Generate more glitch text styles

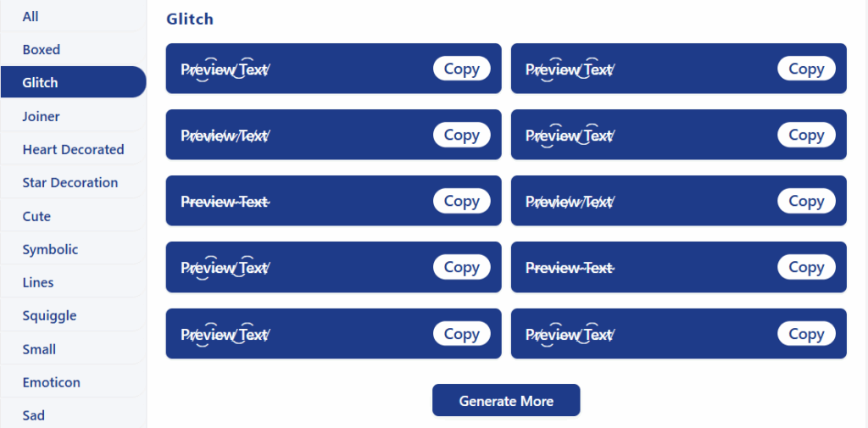506,400
